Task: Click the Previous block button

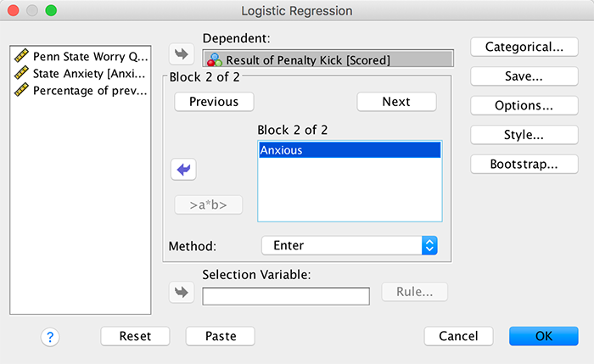Action: (x=214, y=102)
